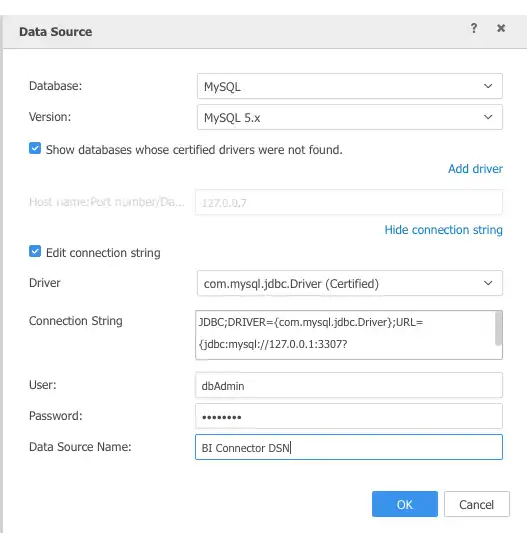527x548 pixels.
Task: Click the Database: label
Action: coord(55,86)
